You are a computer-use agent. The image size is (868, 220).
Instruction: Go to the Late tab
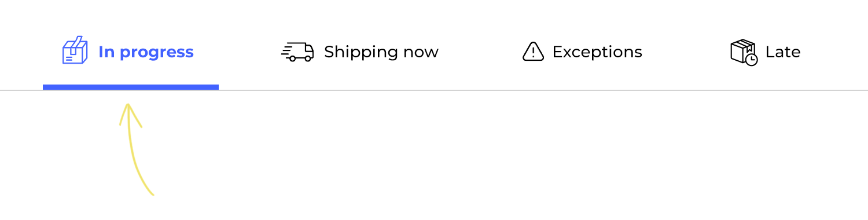(766, 52)
